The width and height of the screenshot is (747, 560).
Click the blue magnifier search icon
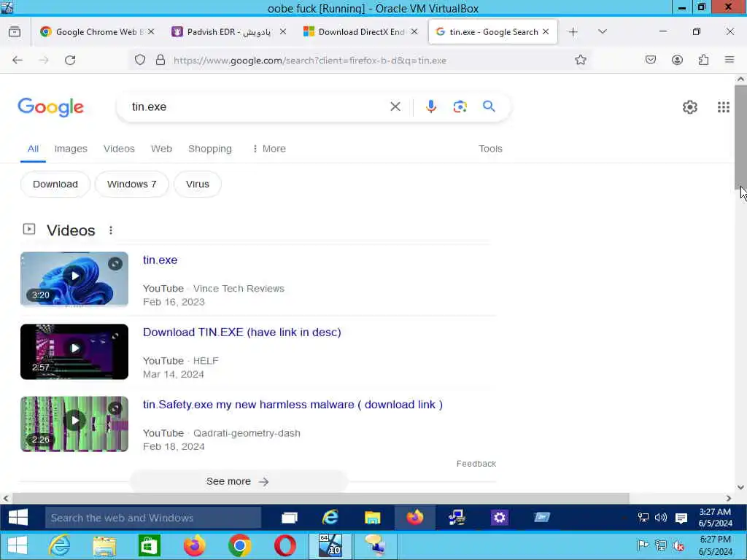pyautogui.click(x=489, y=106)
